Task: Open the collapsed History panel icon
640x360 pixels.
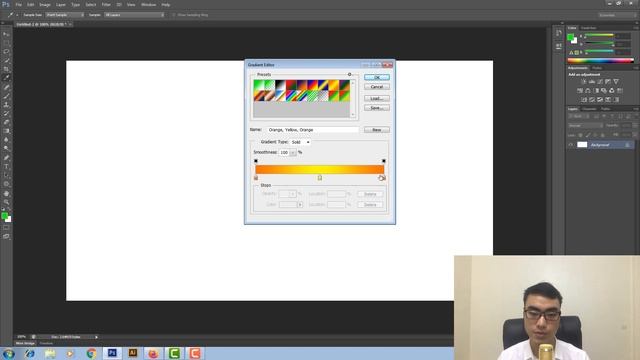Action: (x=558, y=33)
